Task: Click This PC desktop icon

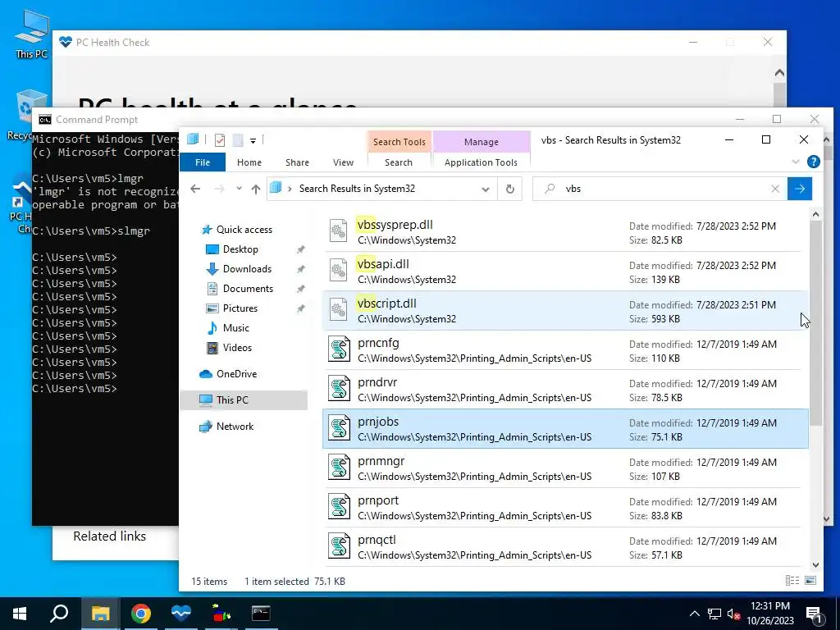Action: click(31, 34)
